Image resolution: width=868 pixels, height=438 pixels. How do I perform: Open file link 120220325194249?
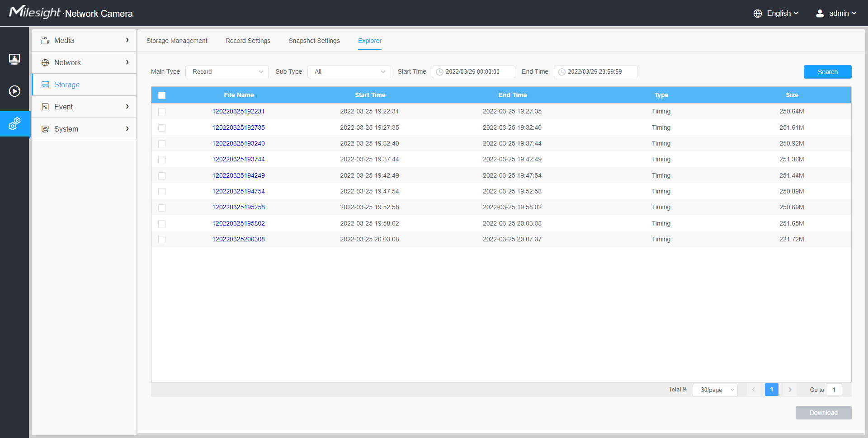click(238, 175)
